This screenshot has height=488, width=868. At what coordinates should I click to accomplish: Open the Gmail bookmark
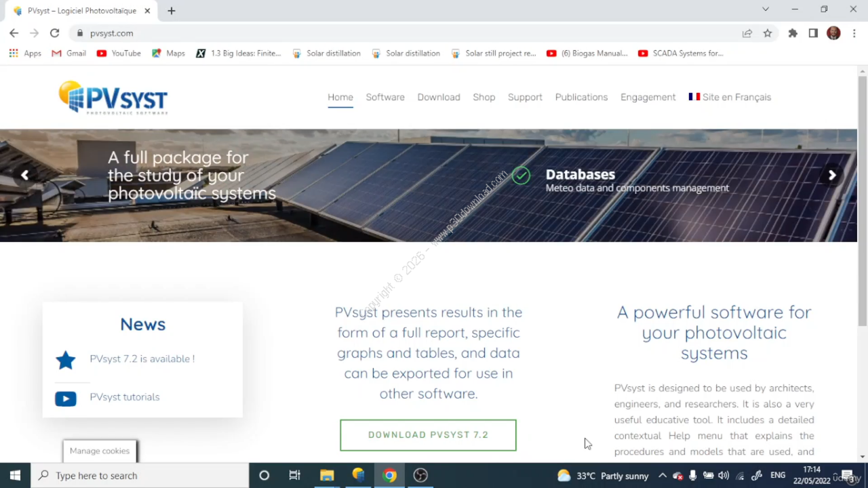tap(68, 54)
